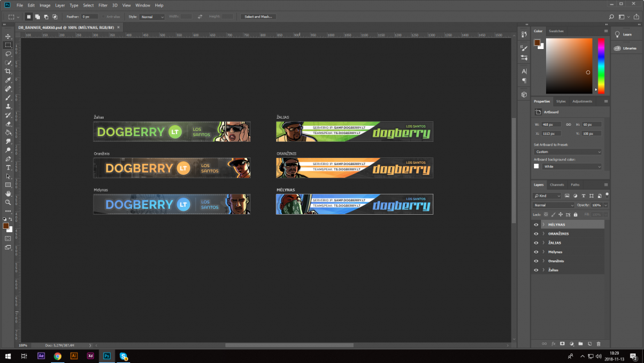Screen dimensions: 644x363
Task: Choose the Subtract from Selection icon
Action: coord(46,17)
